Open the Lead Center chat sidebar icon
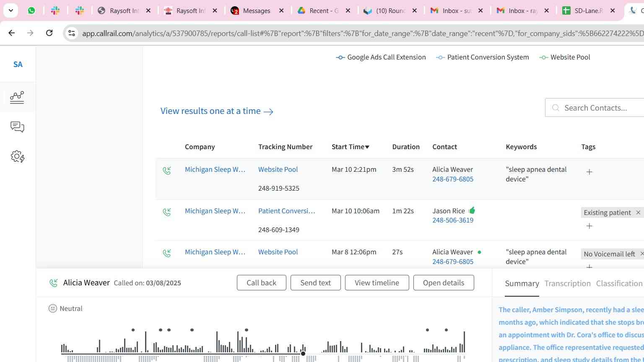The width and height of the screenshot is (644, 362). tap(17, 127)
